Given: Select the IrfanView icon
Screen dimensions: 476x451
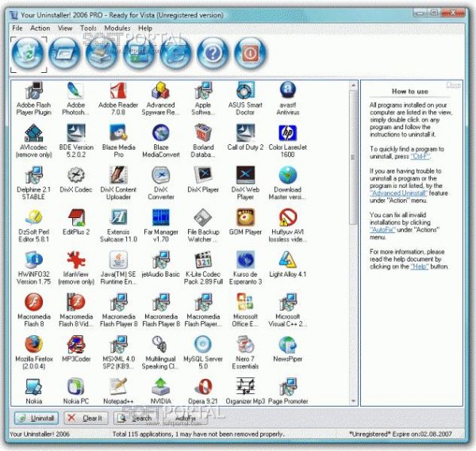Looking at the screenshot, I should click(x=75, y=260).
